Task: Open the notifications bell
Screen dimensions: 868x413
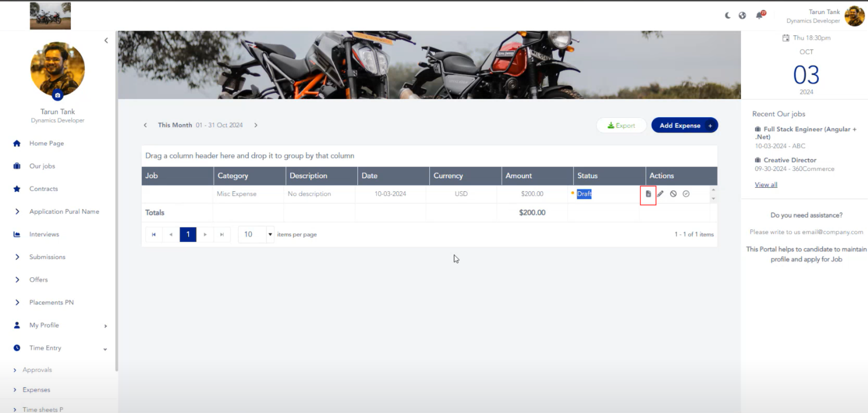Action: (x=760, y=15)
